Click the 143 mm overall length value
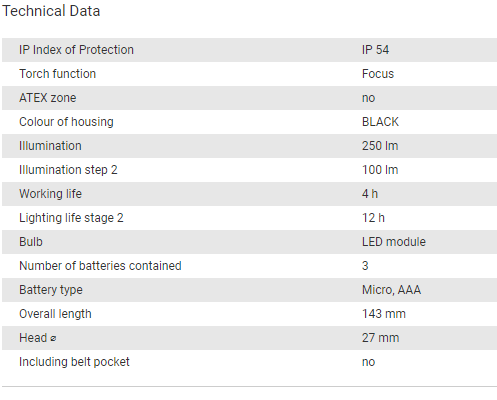 point(384,314)
